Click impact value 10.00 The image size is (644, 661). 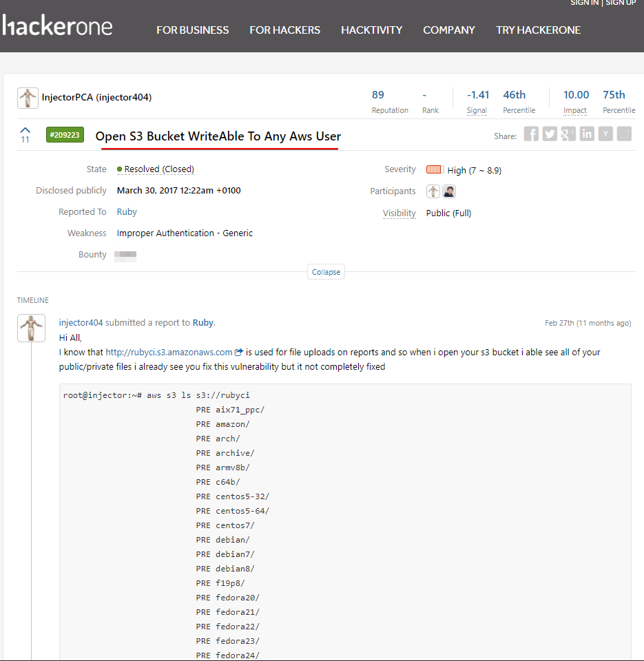coord(576,95)
